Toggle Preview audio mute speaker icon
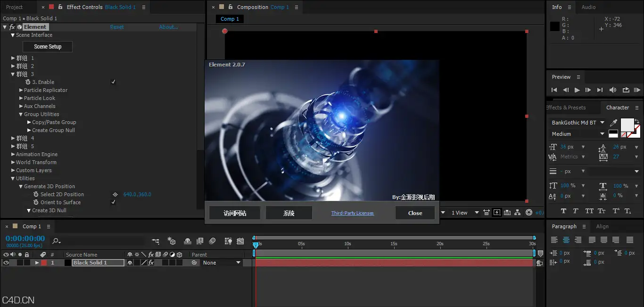Image resolution: width=644 pixels, height=307 pixels. [x=612, y=90]
